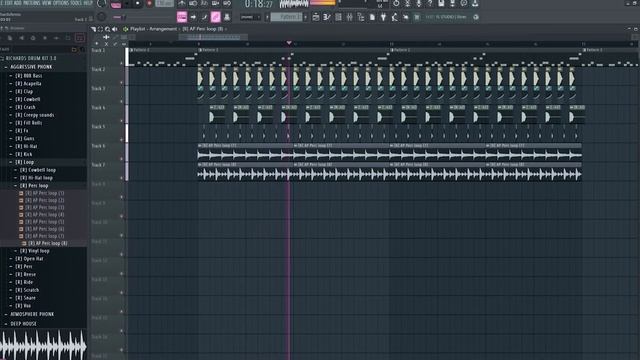The width and height of the screenshot is (640, 360).
Task: Open the ADD menu
Action: click(18, 3)
